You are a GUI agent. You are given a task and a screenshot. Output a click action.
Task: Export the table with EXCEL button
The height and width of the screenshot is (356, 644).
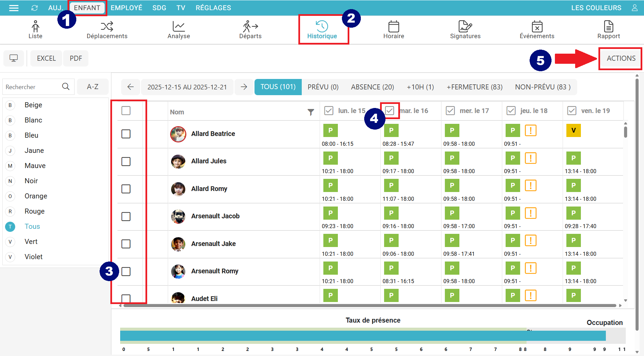(x=46, y=58)
